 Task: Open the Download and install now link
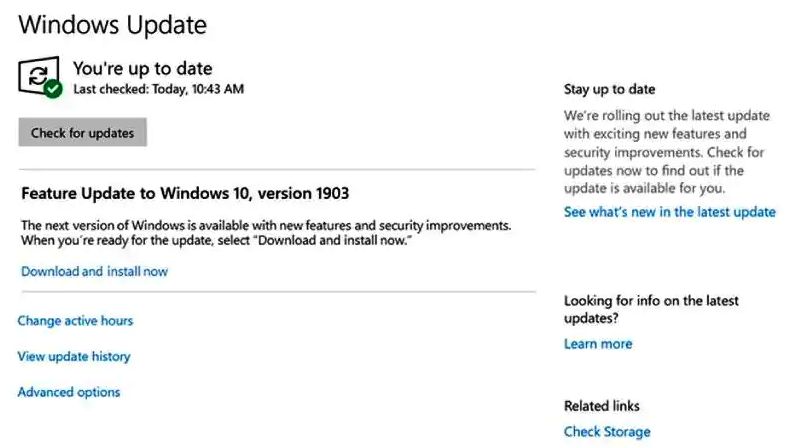(94, 271)
